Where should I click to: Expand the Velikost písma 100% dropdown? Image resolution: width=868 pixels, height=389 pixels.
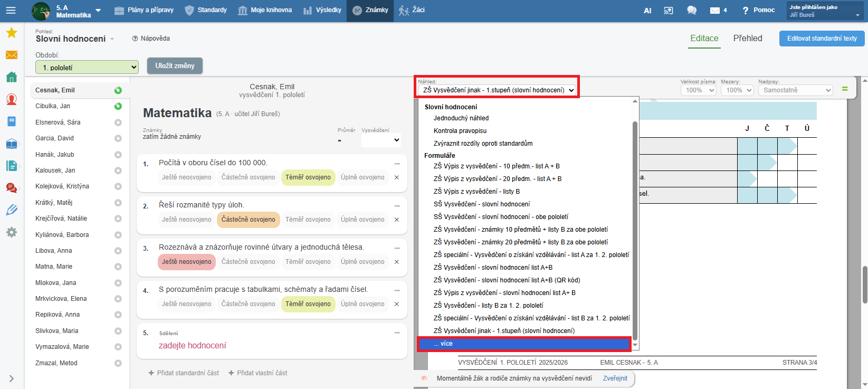(698, 90)
